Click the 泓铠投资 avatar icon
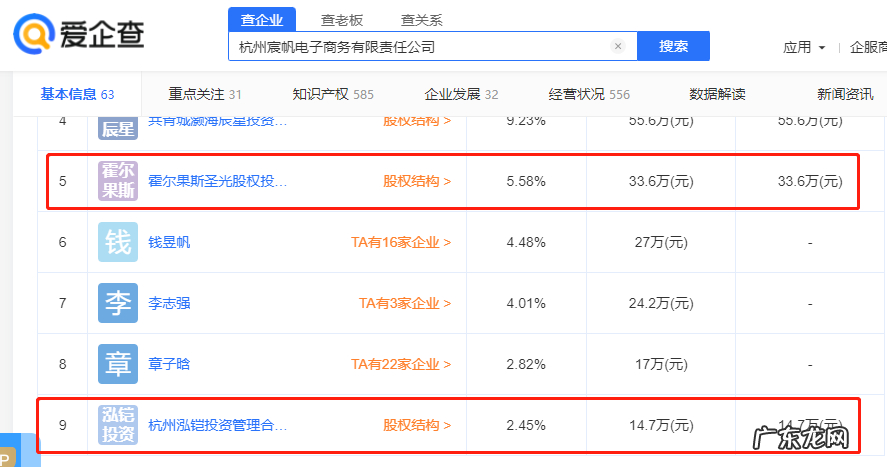 [118, 425]
